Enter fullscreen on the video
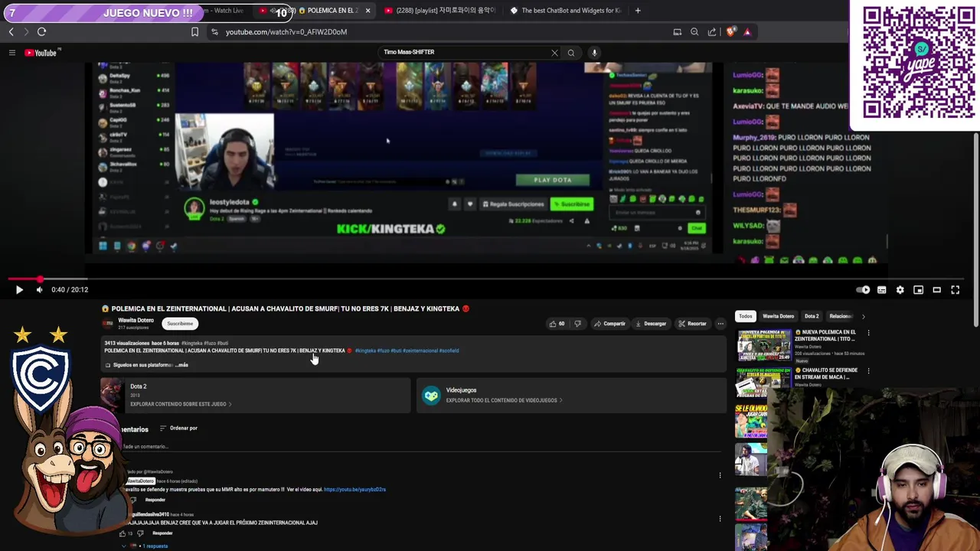The width and height of the screenshot is (980, 551). coord(955,290)
